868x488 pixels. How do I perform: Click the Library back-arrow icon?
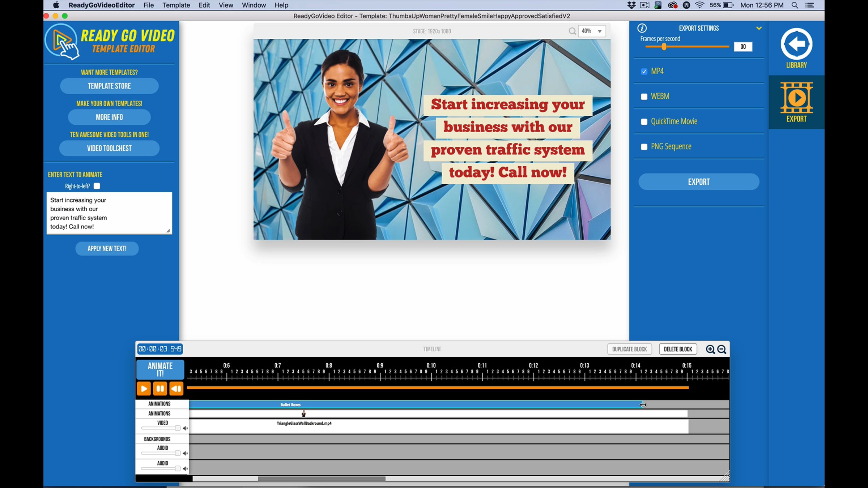tap(796, 44)
